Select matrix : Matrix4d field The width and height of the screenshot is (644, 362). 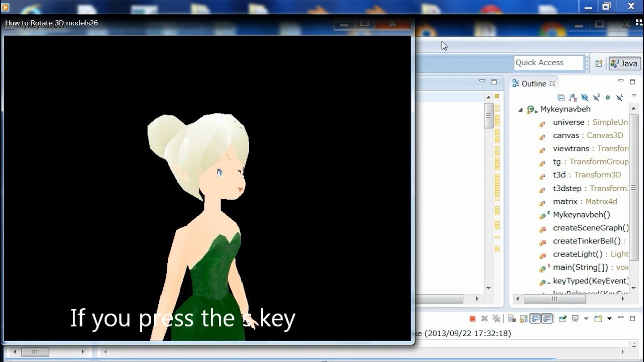585,201
